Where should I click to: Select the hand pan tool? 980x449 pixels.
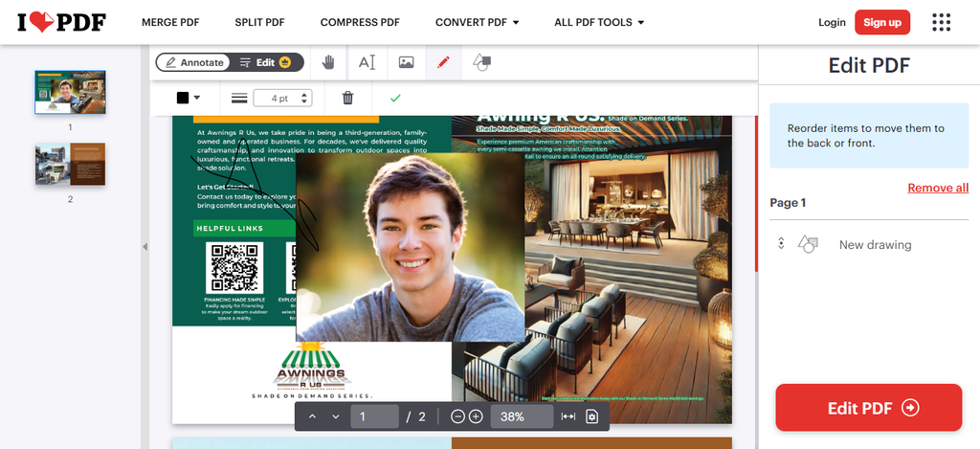click(x=328, y=62)
